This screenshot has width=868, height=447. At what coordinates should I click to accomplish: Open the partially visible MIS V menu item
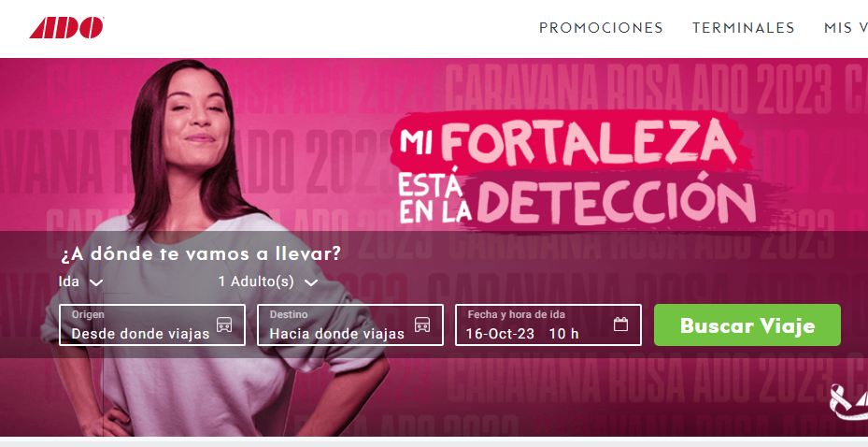tap(846, 28)
